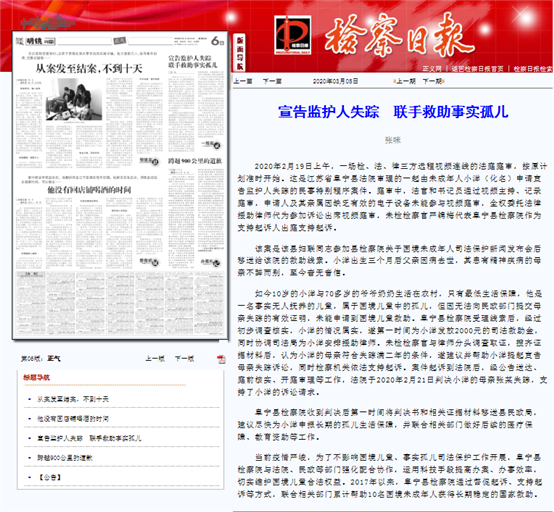
Task: Click the 一周案 badge in newspaper preview
Action: pyautogui.click(x=211, y=144)
